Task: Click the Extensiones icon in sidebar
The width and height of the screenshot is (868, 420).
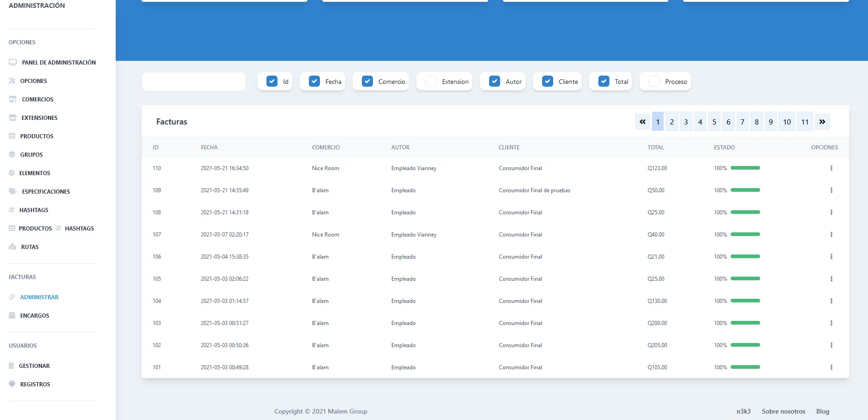Action: coord(12,118)
